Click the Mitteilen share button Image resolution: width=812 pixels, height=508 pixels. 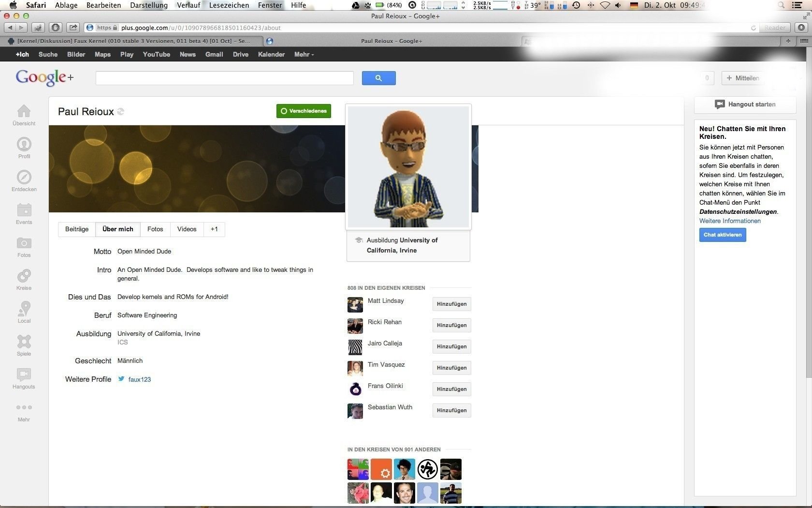[742, 78]
